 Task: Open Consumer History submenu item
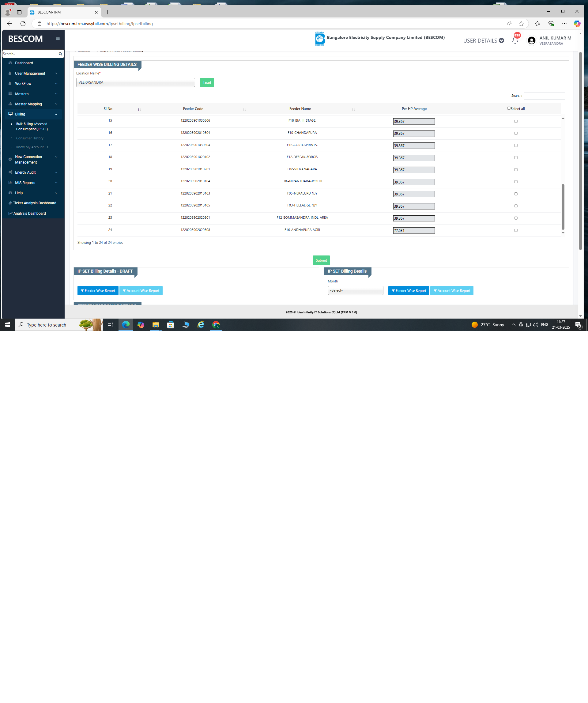click(x=30, y=138)
